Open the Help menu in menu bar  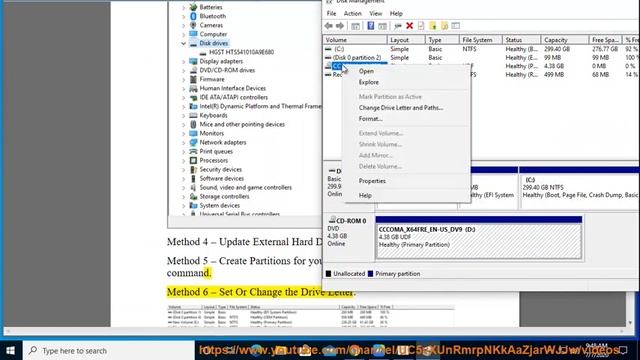396,13
